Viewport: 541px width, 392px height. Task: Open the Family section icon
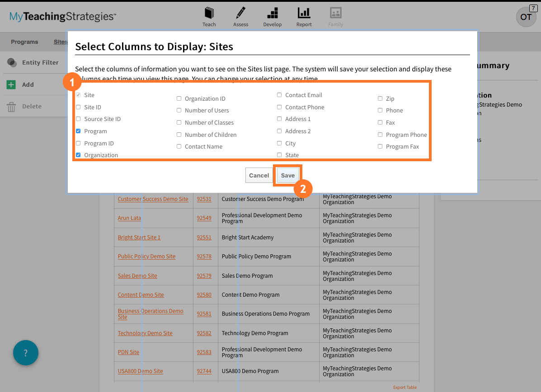(335, 16)
